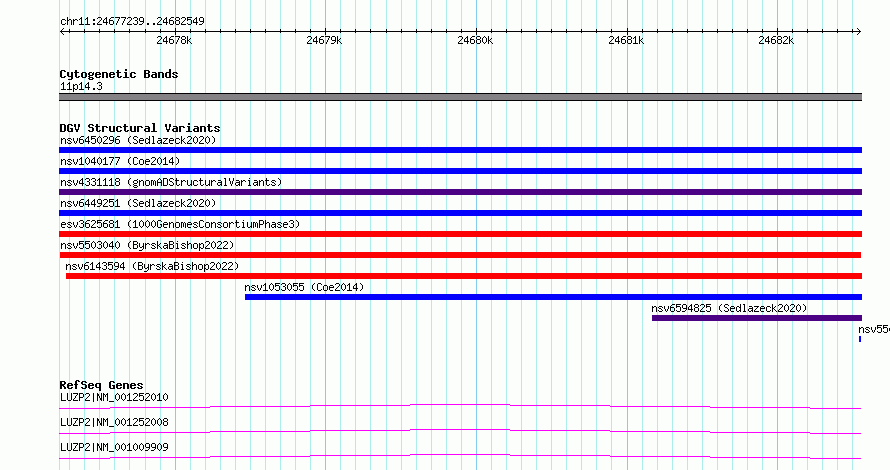Viewport: 890px width, 470px height.
Task: Select the blue bar under nsv1053055
Action: coord(553,297)
